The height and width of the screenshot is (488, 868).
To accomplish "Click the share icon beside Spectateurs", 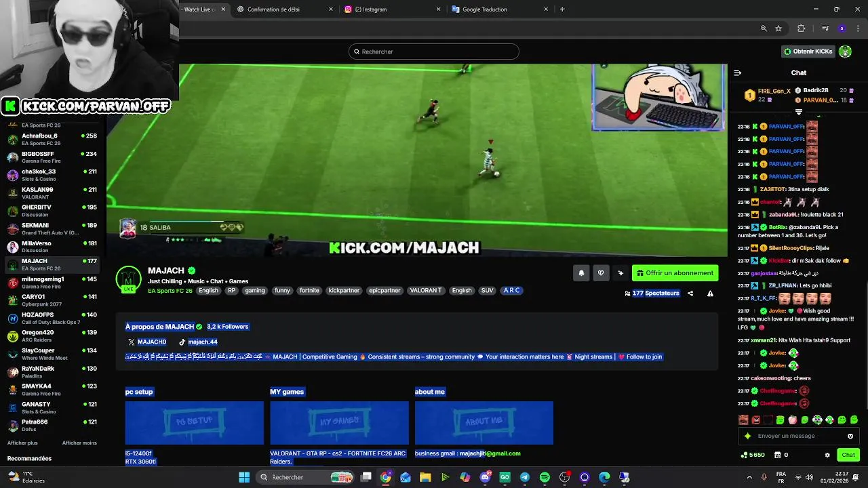I will click(690, 293).
